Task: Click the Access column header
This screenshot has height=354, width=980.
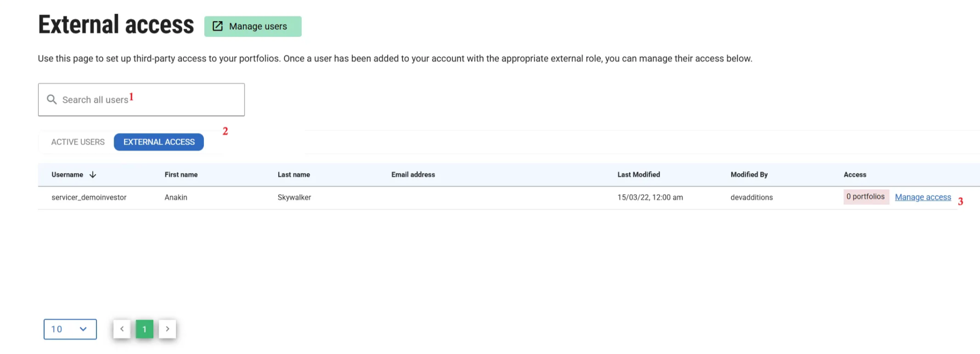Action: [x=855, y=175]
